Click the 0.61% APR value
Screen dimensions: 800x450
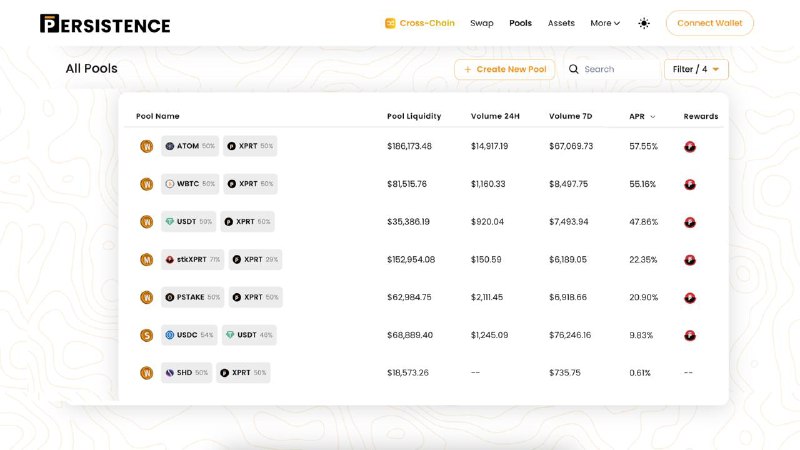(x=640, y=373)
